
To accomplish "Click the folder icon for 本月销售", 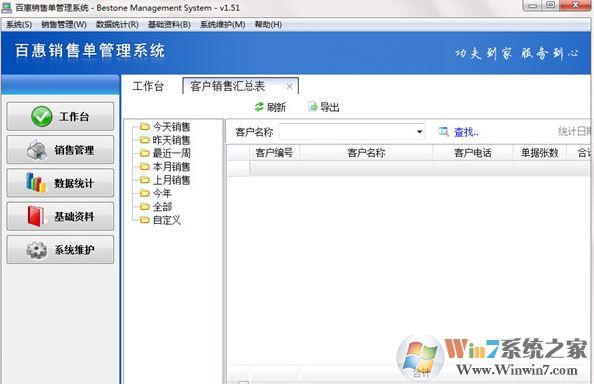I will coord(144,166).
